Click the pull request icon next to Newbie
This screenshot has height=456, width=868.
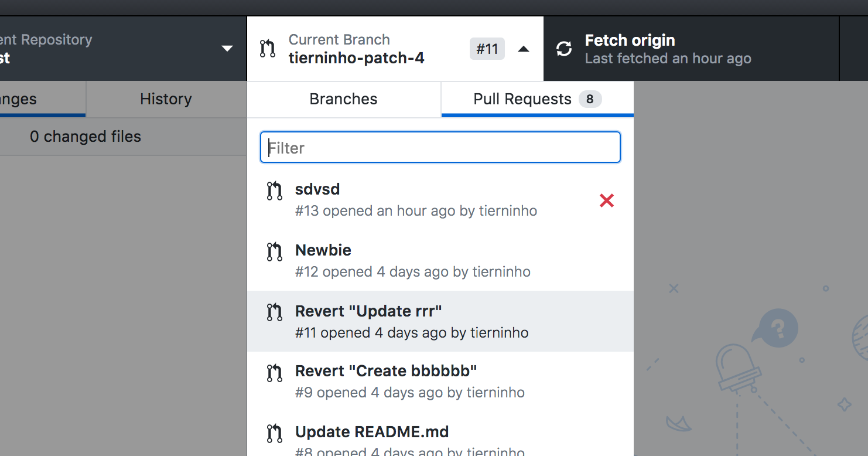click(x=274, y=251)
